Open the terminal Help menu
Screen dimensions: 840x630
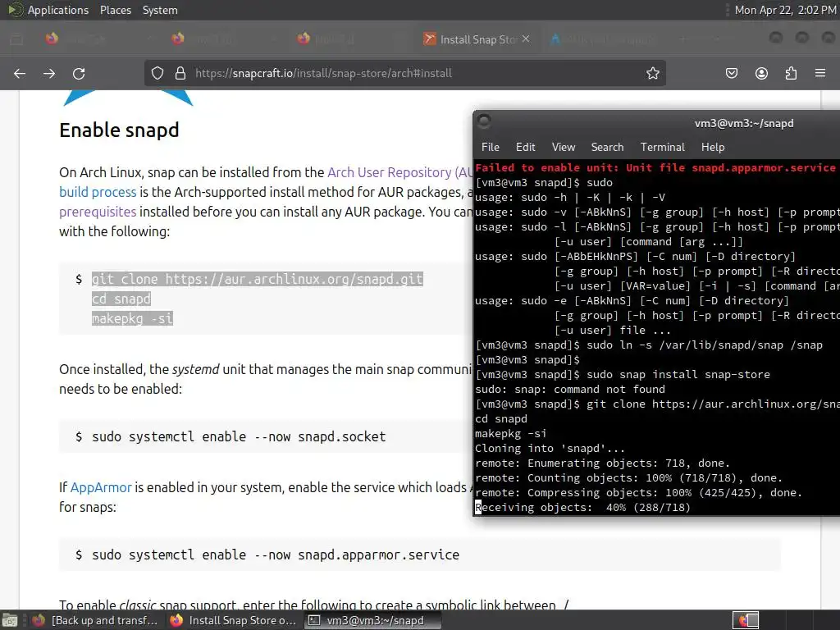click(713, 147)
